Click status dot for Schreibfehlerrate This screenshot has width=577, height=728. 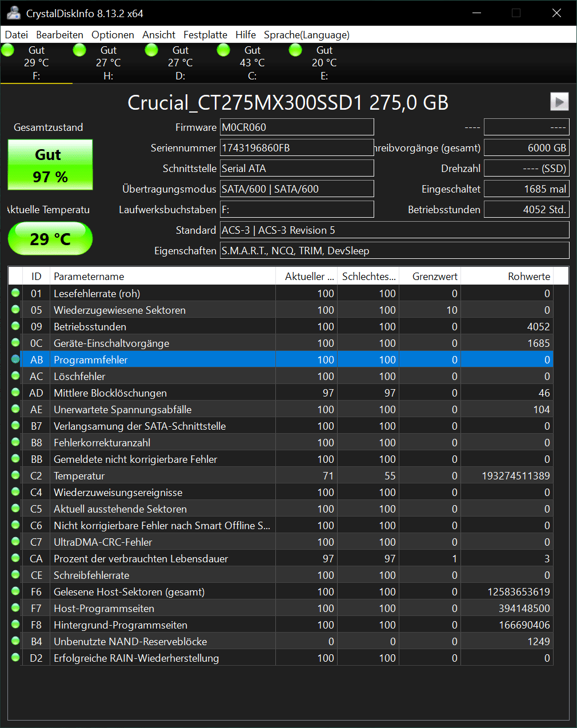[15, 575]
